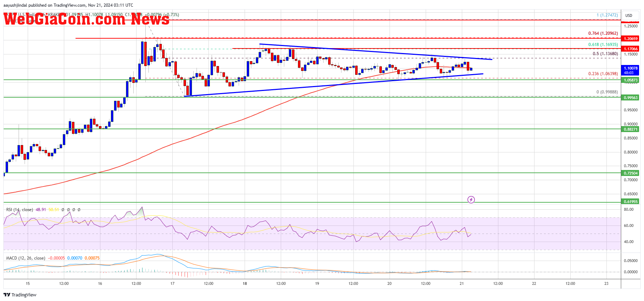The image size is (644, 301).
Task: Select Fibonacci level 0.618 (1.16935) label
Action: (603, 45)
